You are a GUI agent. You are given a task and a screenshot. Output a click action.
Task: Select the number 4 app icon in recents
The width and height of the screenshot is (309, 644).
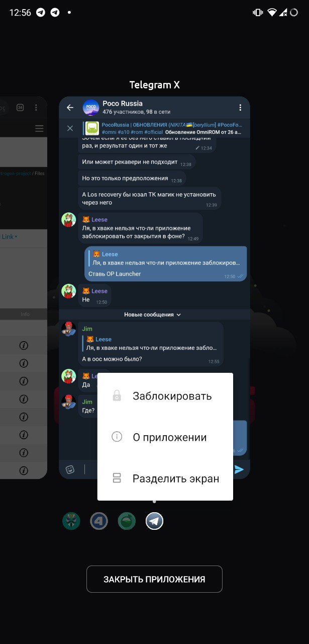click(99, 521)
